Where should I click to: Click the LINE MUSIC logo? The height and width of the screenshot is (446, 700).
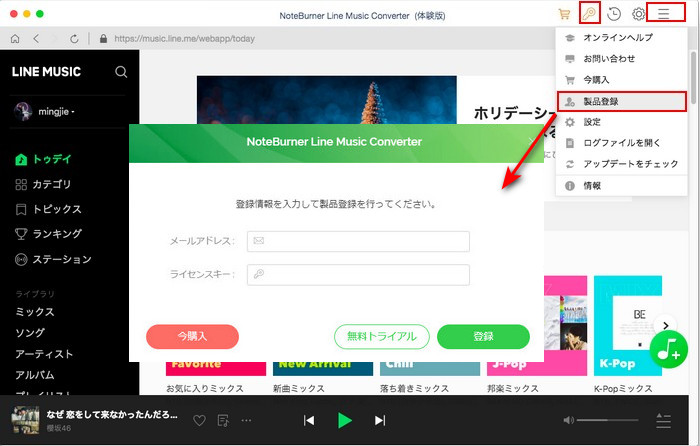coord(46,72)
